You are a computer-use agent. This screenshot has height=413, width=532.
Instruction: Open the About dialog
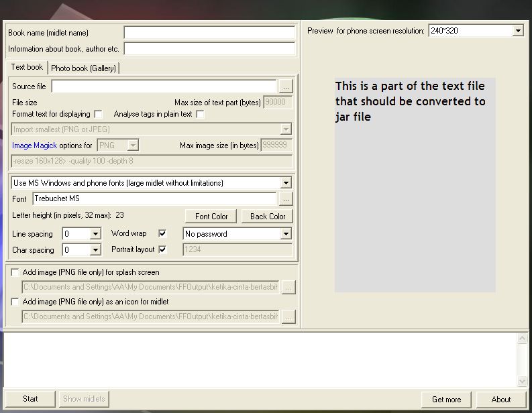click(501, 400)
